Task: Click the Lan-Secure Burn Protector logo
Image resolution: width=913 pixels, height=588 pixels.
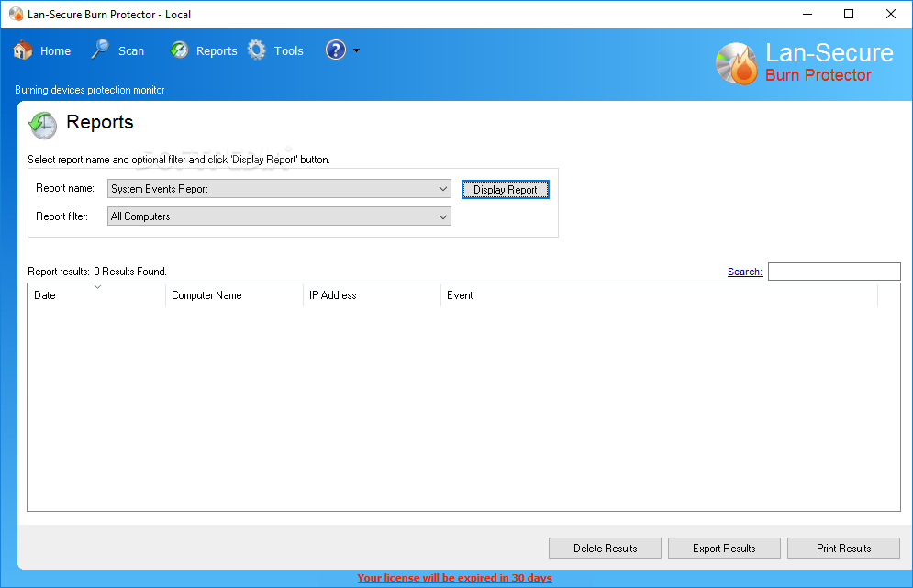Action: point(805,63)
